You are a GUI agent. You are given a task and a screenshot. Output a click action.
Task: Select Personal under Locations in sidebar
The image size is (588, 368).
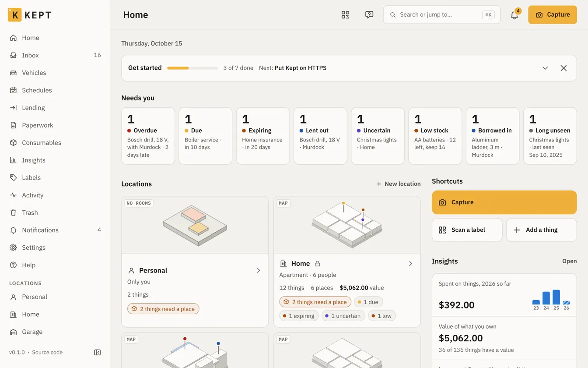pyautogui.click(x=55, y=297)
